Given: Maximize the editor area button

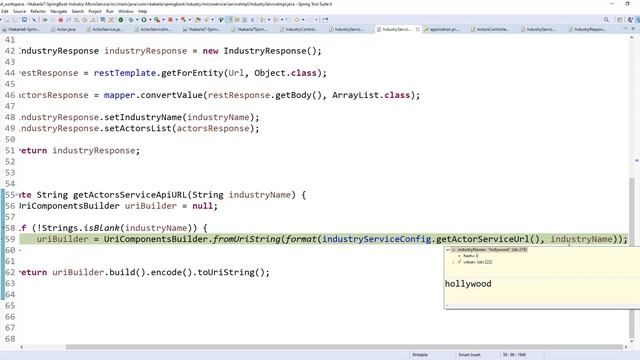Looking at the screenshot, I should tap(633, 29).
